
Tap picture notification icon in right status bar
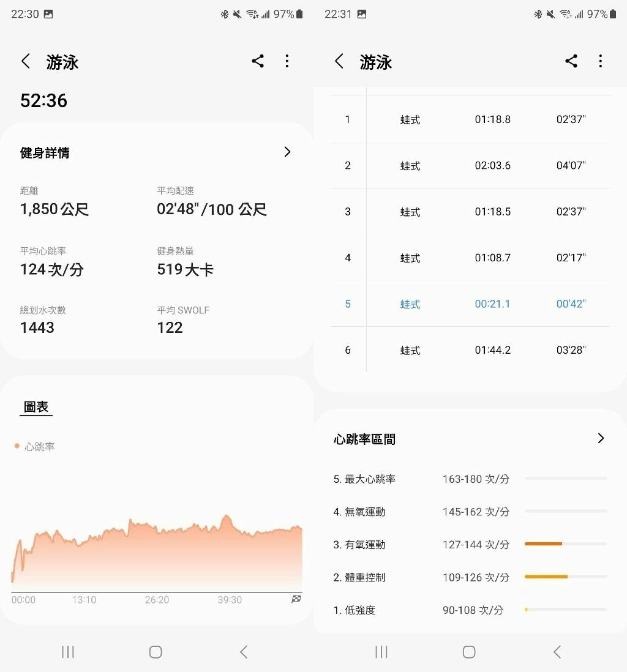point(362,14)
